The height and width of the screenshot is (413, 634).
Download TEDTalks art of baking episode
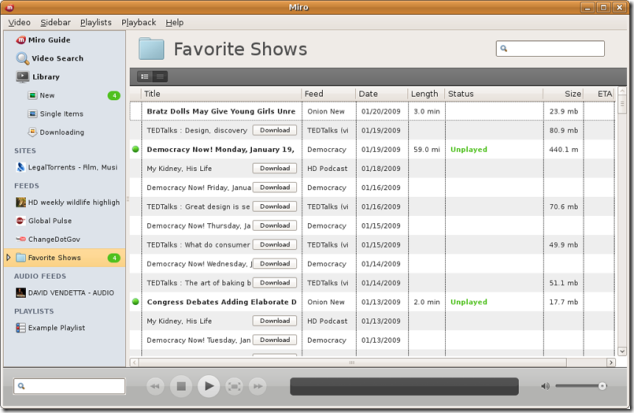pos(275,283)
